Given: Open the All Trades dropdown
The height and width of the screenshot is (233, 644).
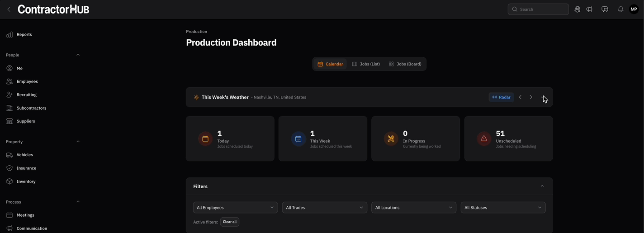Looking at the screenshot, I should pos(325,208).
